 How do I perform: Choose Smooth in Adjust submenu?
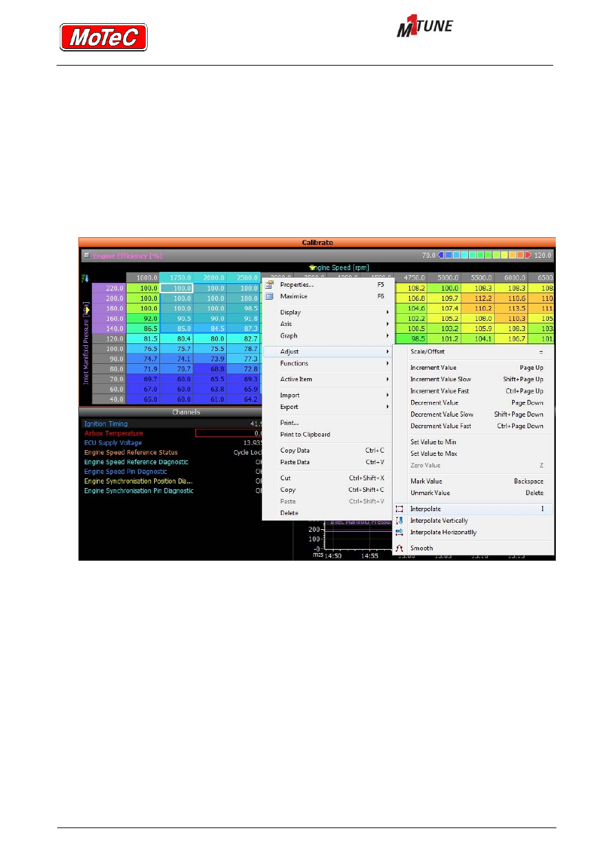(x=474, y=548)
